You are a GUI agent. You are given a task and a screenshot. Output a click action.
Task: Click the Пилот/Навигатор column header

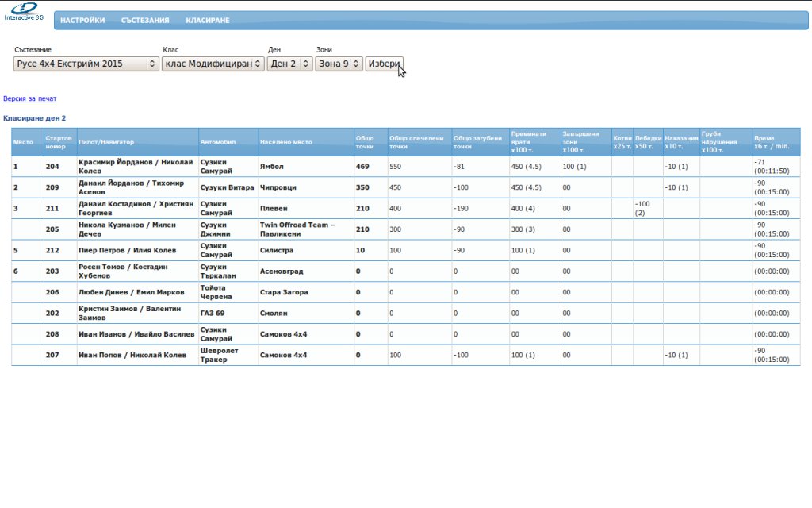tap(106, 142)
